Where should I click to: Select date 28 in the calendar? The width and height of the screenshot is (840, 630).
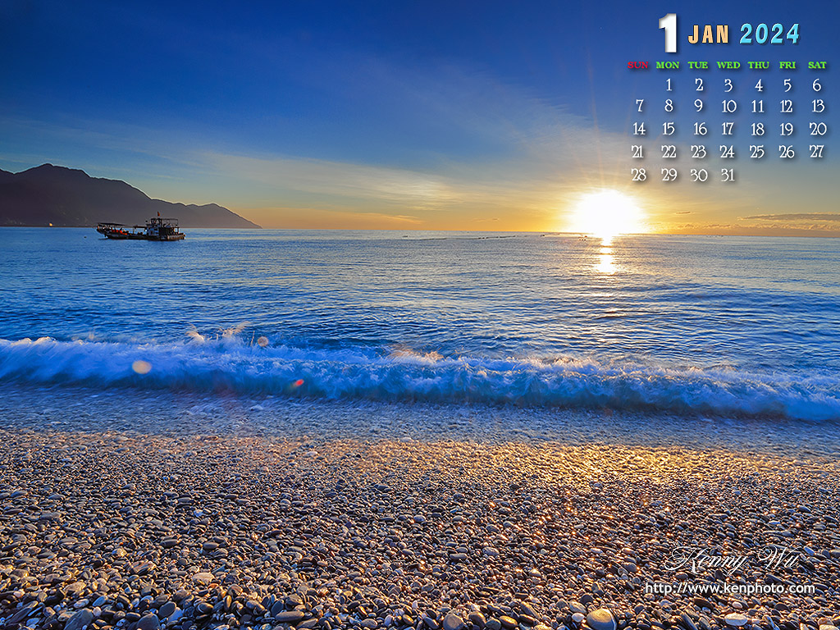click(638, 175)
